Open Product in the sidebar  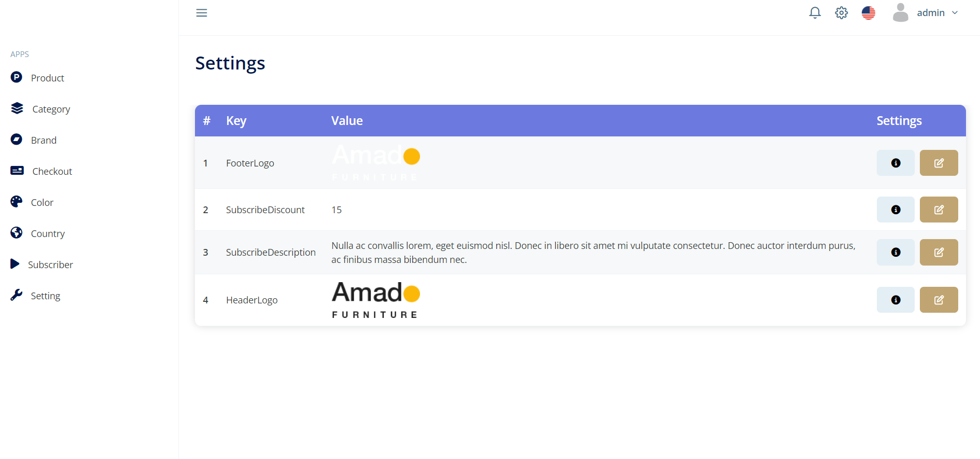pyautogui.click(x=47, y=78)
